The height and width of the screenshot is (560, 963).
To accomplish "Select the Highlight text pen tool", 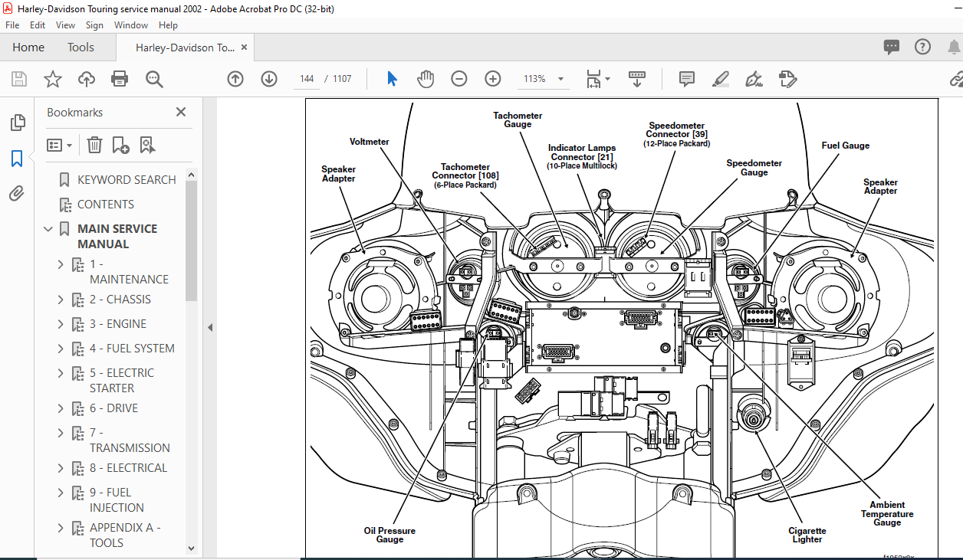I will click(x=721, y=79).
